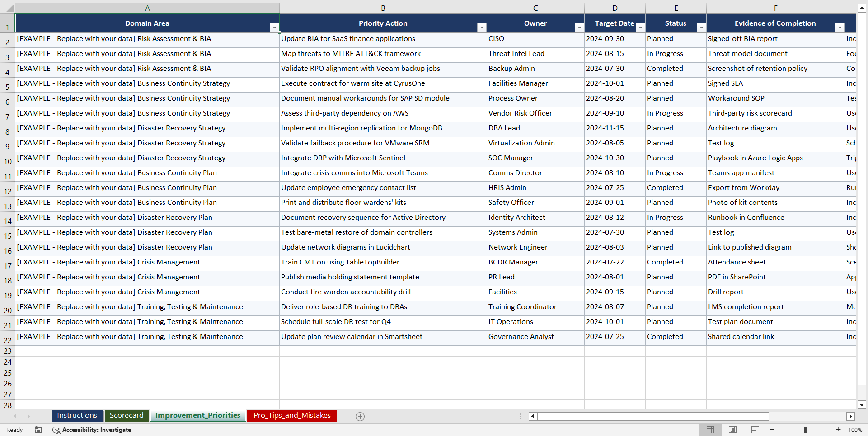Open the Target Date filter dropdown
The width and height of the screenshot is (868, 436).
pyautogui.click(x=640, y=27)
